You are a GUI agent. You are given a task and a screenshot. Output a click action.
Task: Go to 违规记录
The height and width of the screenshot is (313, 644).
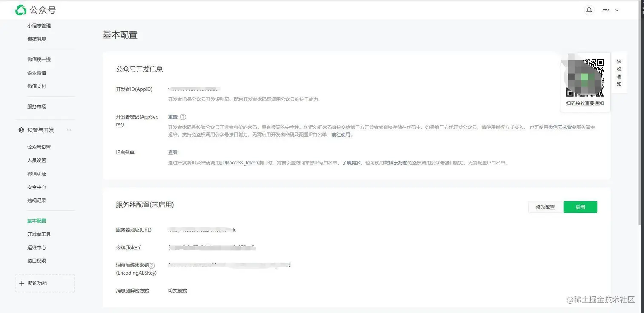(x=37, y=201)
